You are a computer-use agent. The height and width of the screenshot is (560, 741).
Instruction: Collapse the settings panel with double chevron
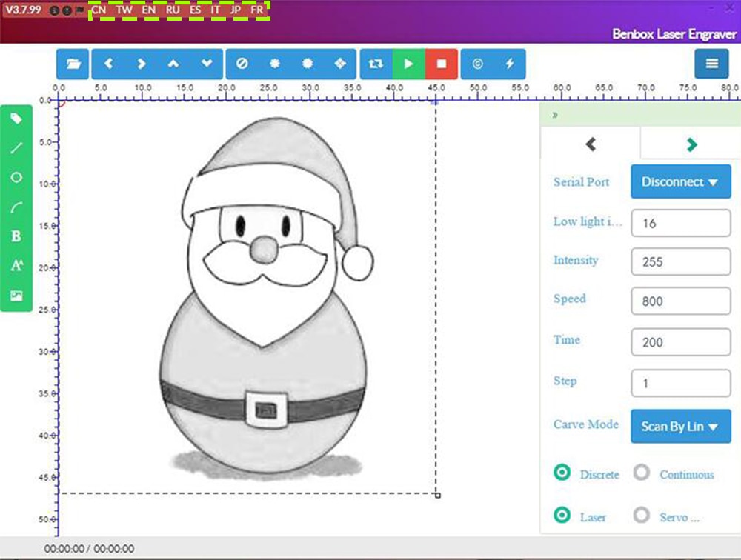pos(555,115)
